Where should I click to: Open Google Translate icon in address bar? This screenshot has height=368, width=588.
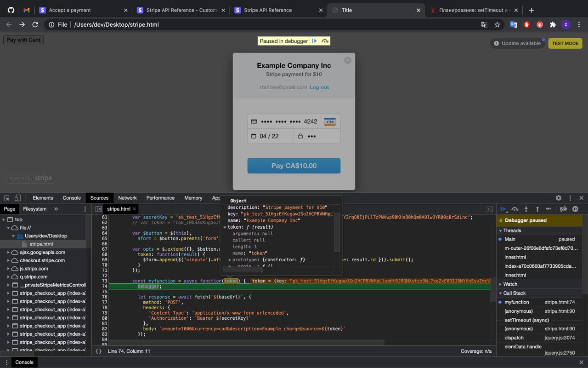pos(484,25)
